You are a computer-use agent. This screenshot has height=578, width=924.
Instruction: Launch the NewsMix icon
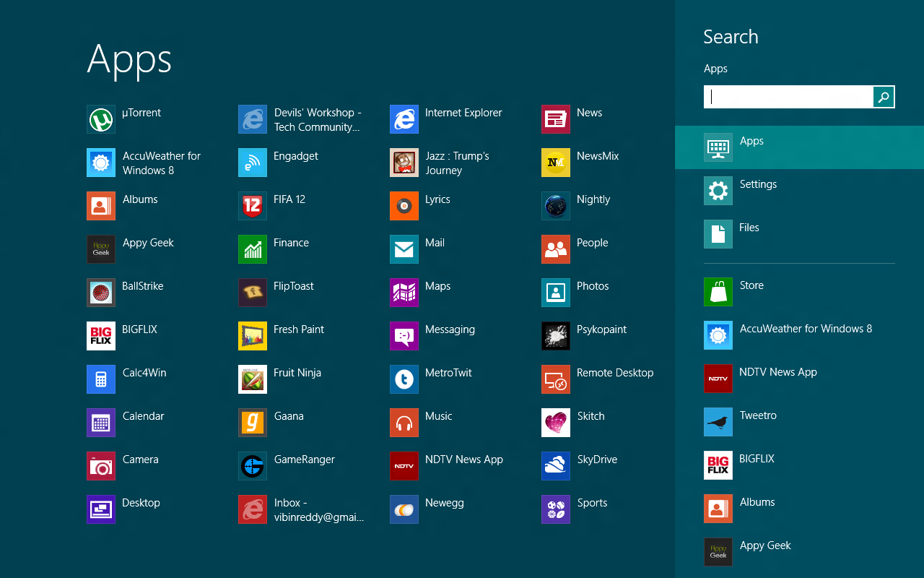click(x=556, y=163)
